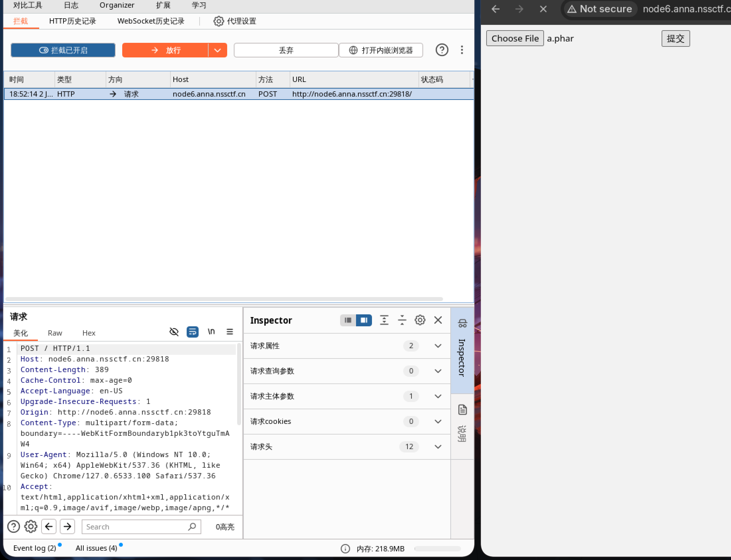Switch Inspector to left-side layout
This screenshot has width=731, height=560.
click(348, 320)
